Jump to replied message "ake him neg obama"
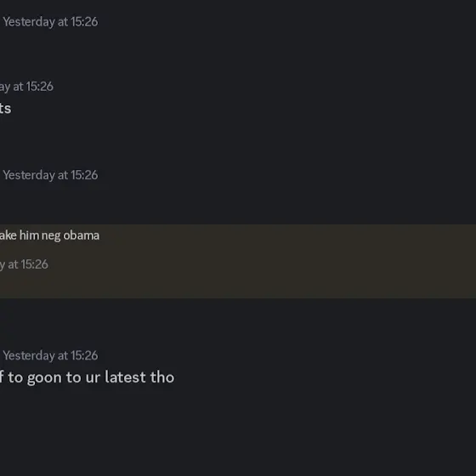Viewport: 476px width, 476px height. (x=49, y=235)
